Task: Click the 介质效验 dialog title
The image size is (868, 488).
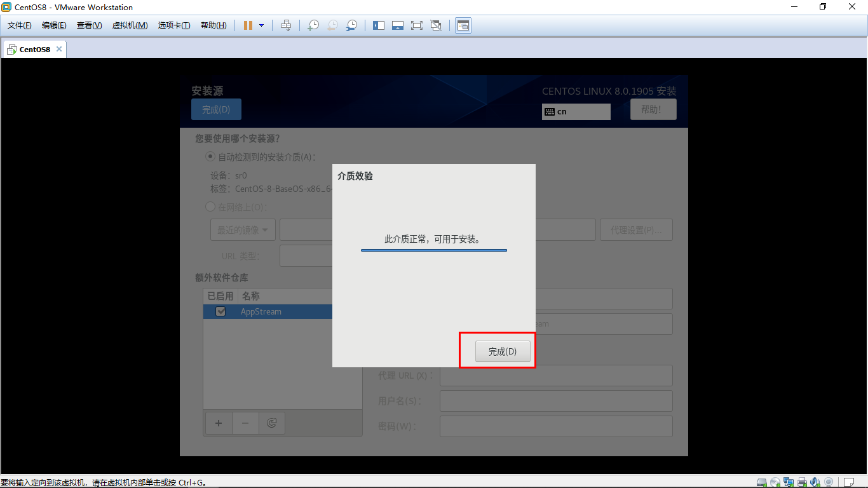Action: pyautogui.click(x=355, y=176)
